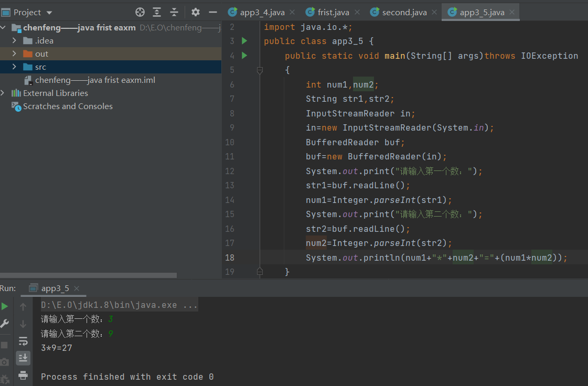
Task: Click the print icon in Run console
Action: 23,375
